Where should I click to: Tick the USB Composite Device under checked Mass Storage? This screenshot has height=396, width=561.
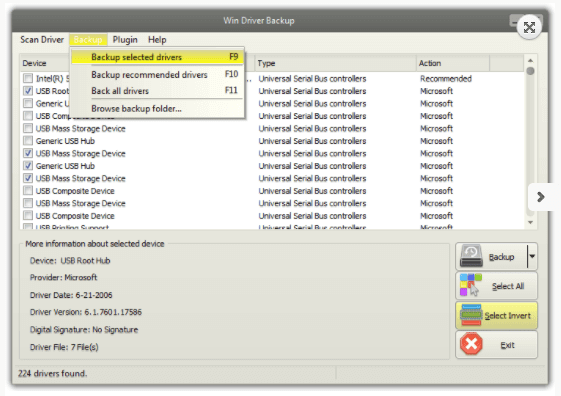[28, 191]
